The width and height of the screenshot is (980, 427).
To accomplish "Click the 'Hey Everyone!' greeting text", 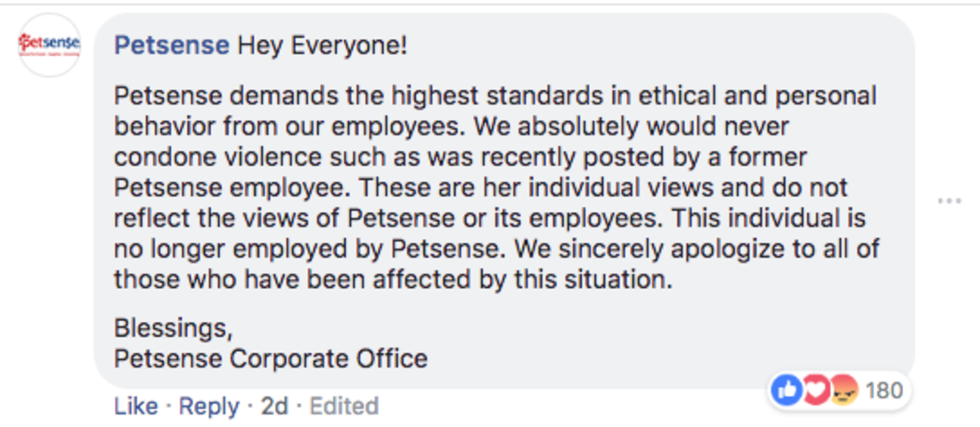I will pos(323,45).
